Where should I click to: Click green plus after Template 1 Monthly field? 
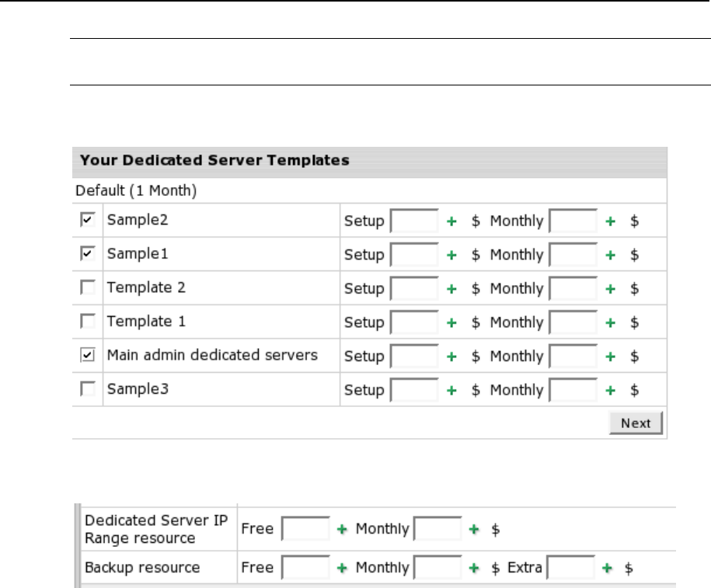(x=611, y=322)
